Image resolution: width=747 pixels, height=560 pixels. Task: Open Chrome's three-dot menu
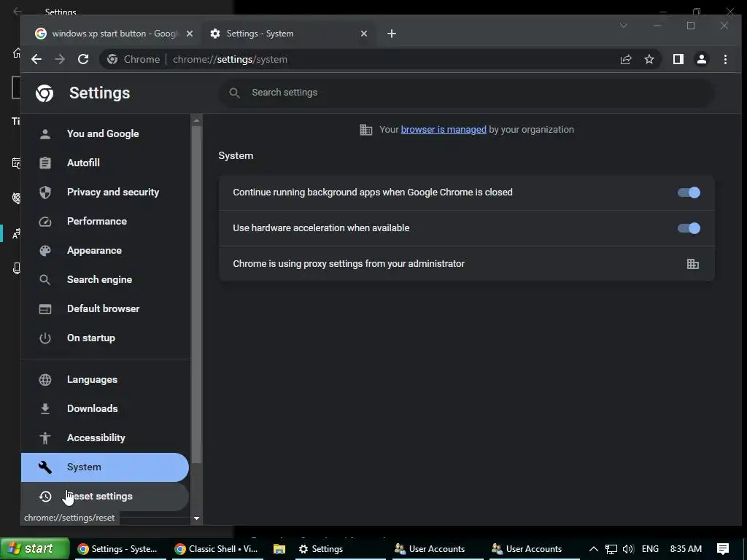point(725,59)
